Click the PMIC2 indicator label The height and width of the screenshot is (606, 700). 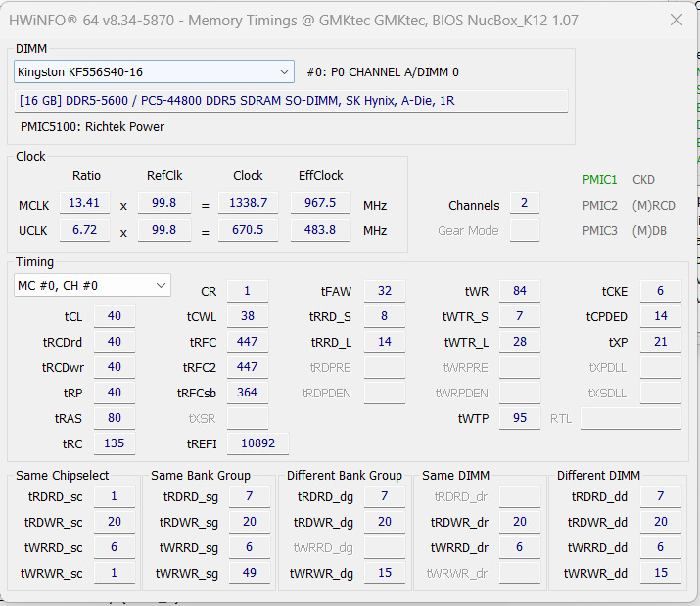click(599, 206)
